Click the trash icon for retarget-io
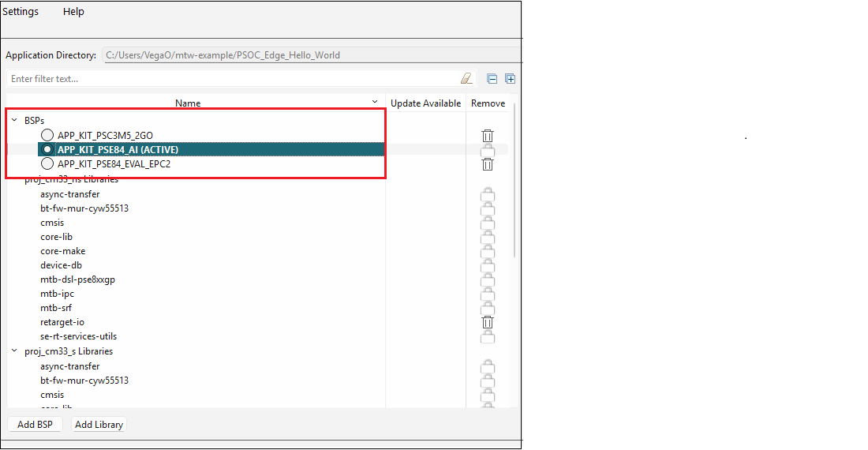This screenshot has width=868, height=450. point(488,322)
